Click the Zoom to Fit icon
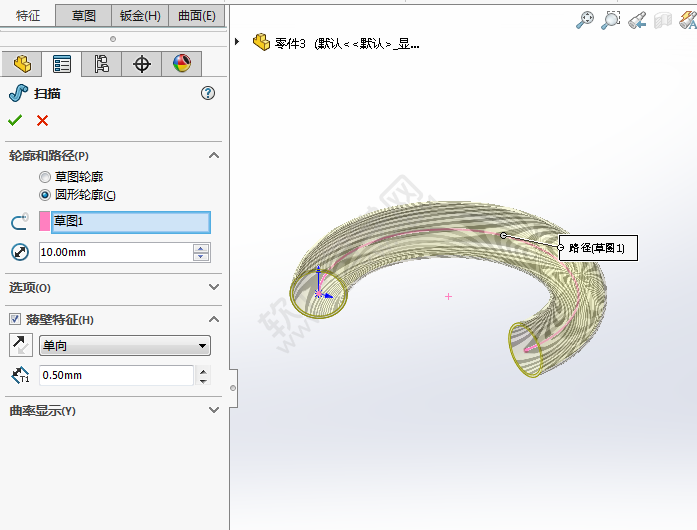 click(585, 20)
